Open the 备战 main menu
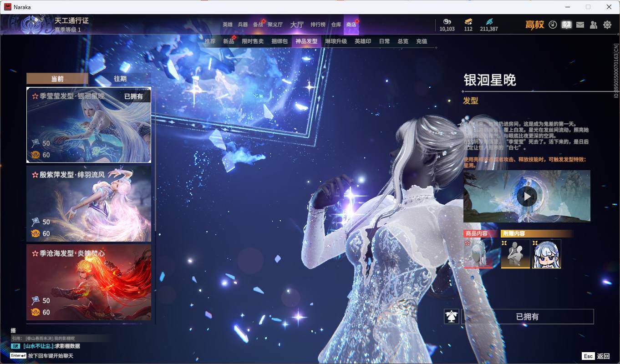620x364 pixels. coord(258,25)
